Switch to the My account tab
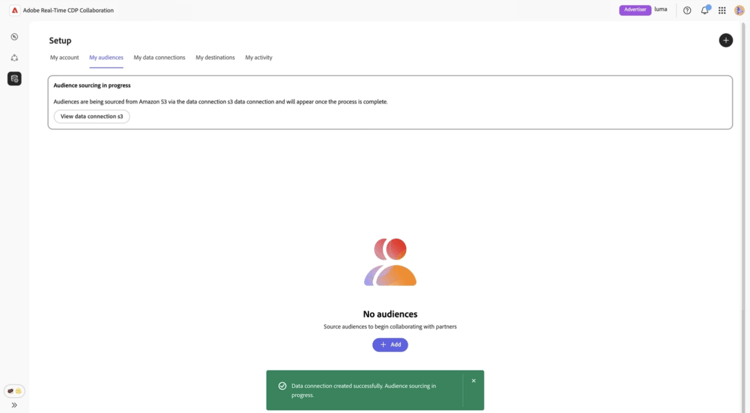The width and height of the screenshot is (750, 413). [x=64, y=57]
